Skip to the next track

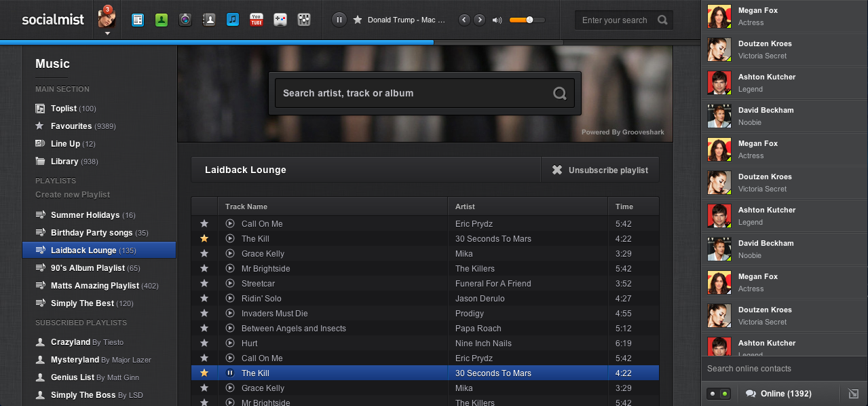[x=479, y=20]
